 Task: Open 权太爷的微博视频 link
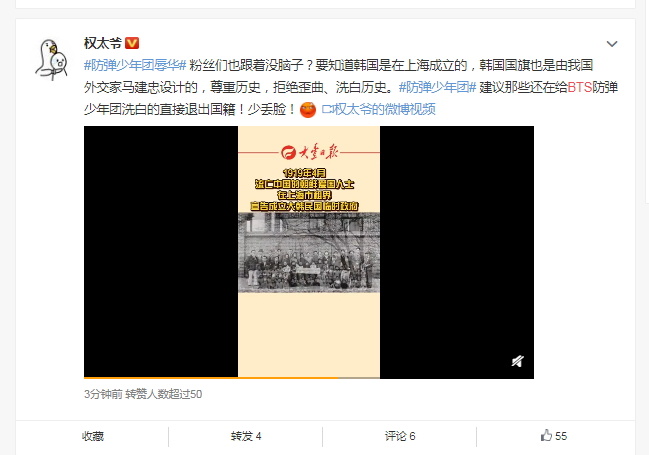tap(385, 109)
